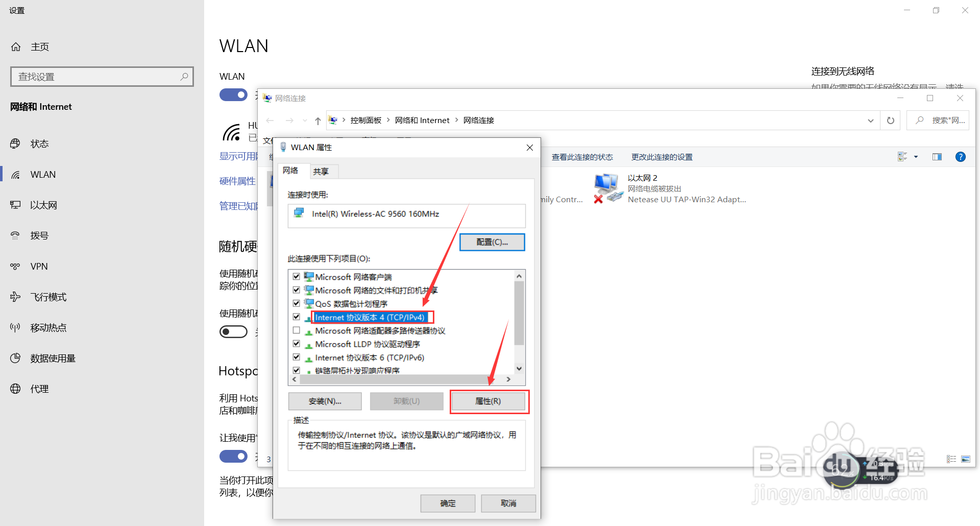
Task: Uncheck Microsoft LLDP 协议驱动程序 checkbox
Action: [297, 344]
